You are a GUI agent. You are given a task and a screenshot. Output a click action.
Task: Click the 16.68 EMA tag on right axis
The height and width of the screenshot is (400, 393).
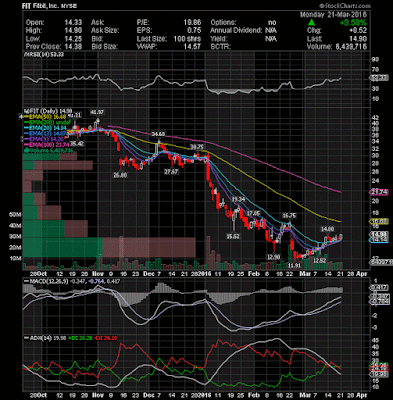(x=379, y=221)
